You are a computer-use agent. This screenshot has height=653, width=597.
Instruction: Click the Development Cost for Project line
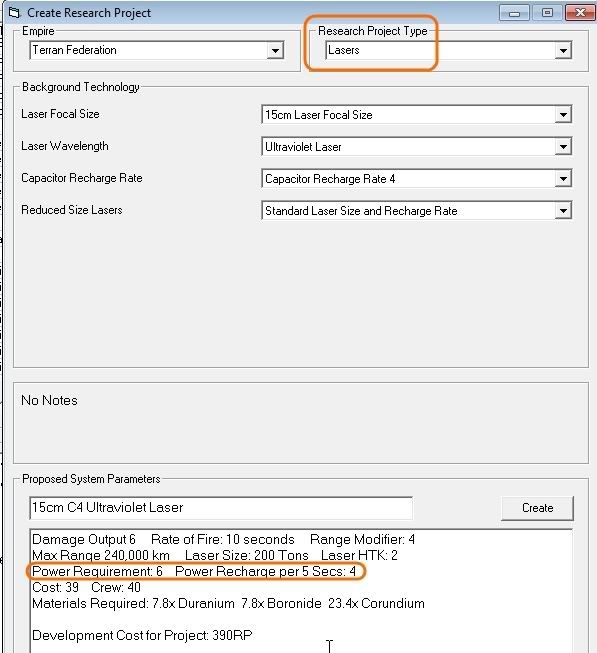(142, 636)
